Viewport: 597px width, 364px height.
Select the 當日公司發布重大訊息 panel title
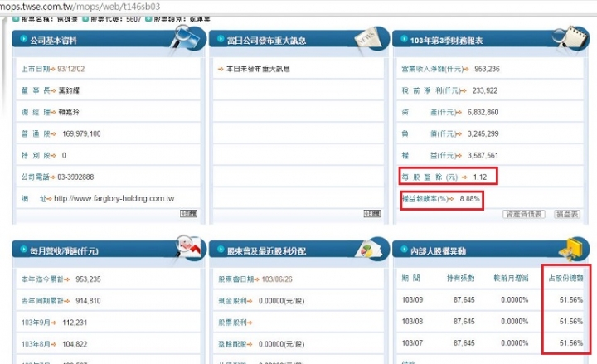tap(266, 41)
